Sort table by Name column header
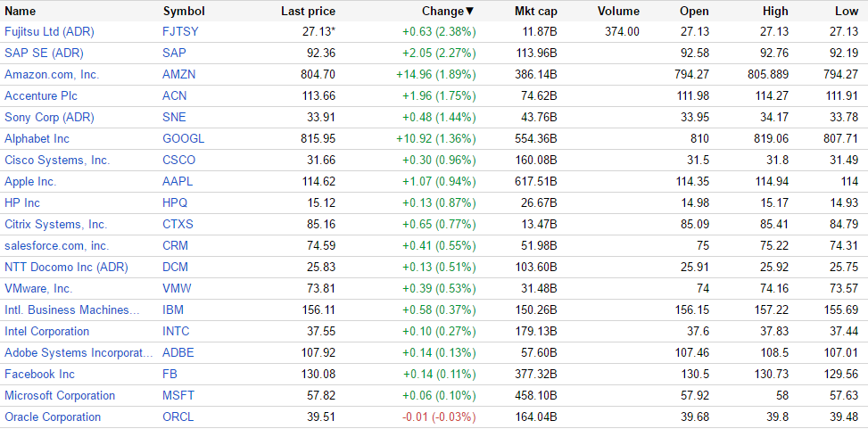 pyautogui.click(x=21, y=12)
